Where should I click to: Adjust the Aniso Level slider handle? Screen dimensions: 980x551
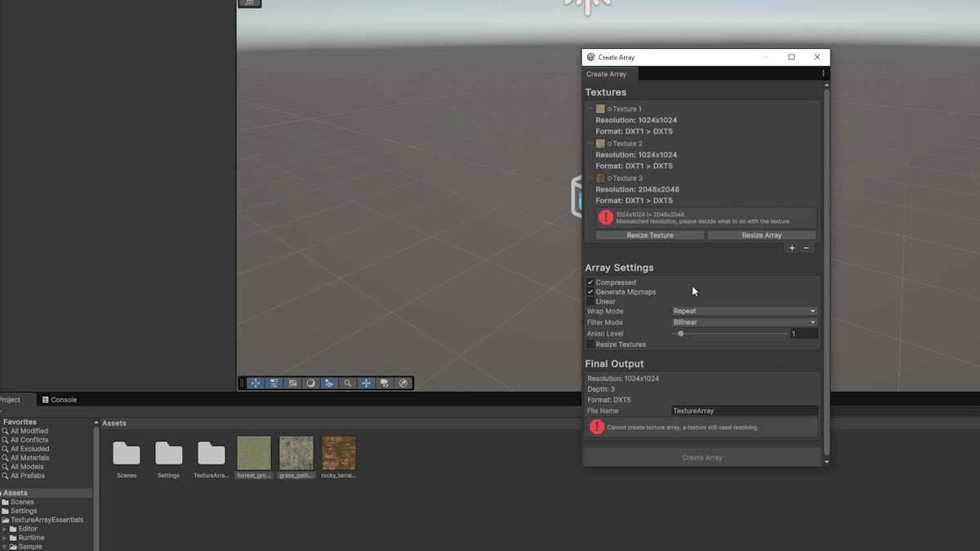click(x=681, y=333)
